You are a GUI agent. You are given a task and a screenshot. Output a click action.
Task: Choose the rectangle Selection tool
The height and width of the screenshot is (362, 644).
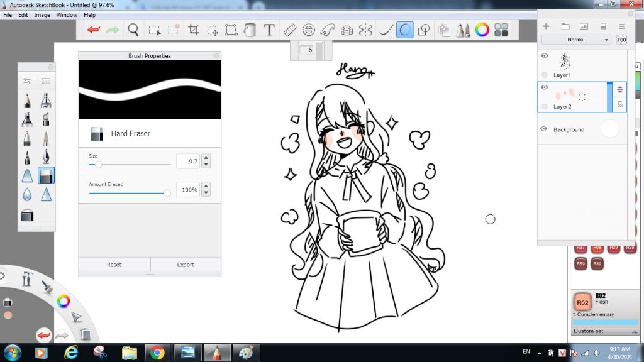[155, 30]
